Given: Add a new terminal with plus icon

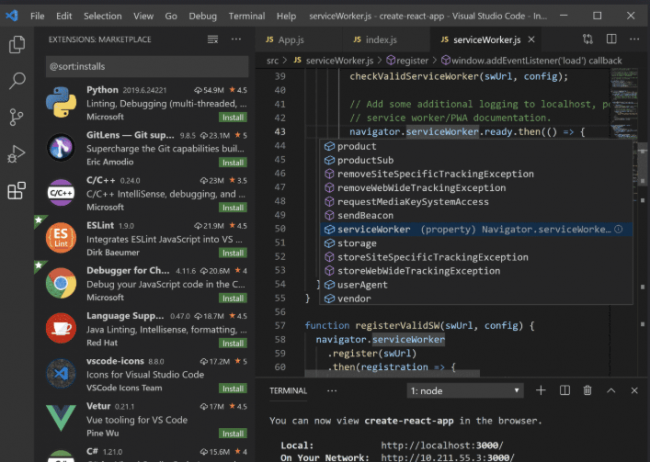Looking at the screenshot, I should pyautogui.click(x=541, y=390).
